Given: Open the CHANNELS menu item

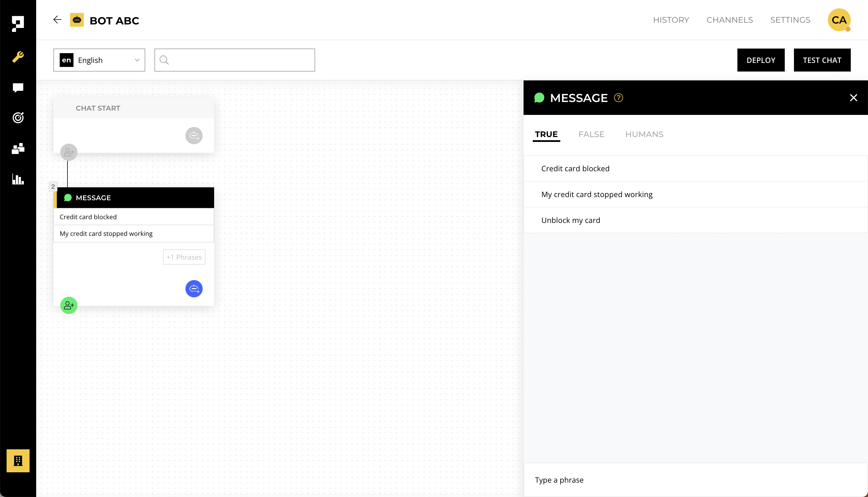Looking at the screenshot, I should coord(729,20).
